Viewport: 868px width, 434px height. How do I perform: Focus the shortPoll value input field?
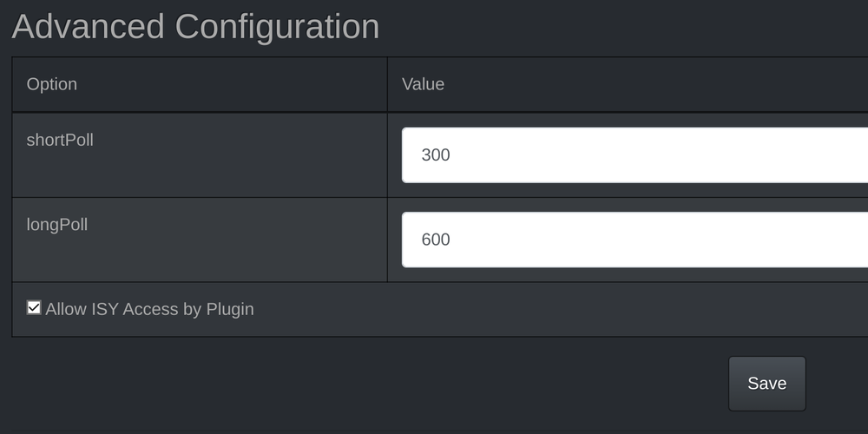(634, 155)
